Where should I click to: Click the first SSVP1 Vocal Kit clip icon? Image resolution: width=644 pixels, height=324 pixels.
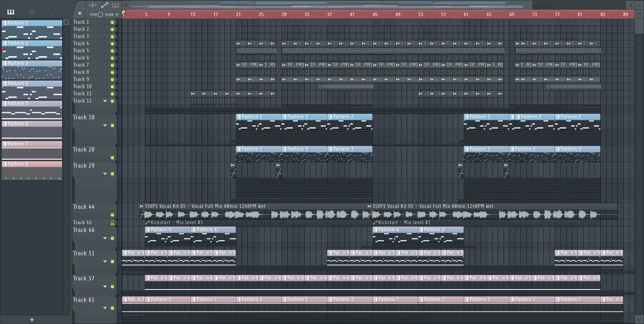(142, 206)
